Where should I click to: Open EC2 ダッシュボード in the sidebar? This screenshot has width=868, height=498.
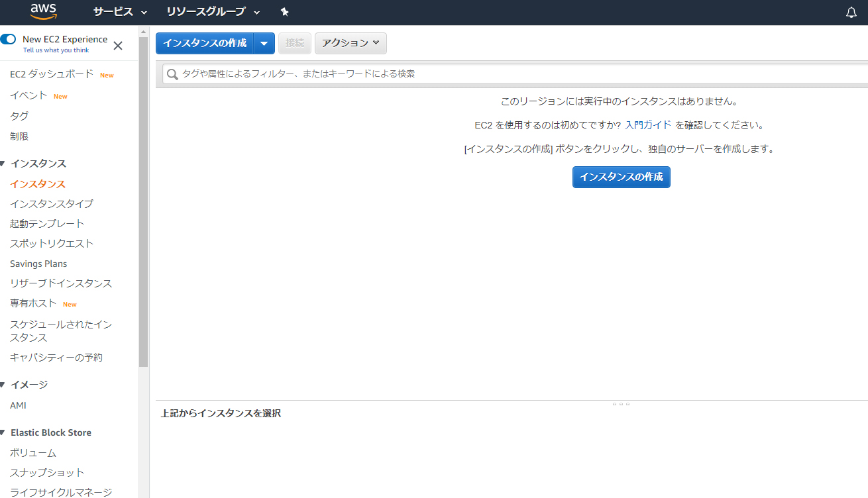point(52,74)
